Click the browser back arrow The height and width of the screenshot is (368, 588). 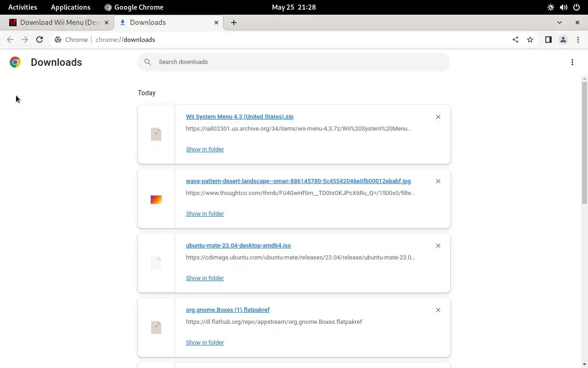pos(10,40)
